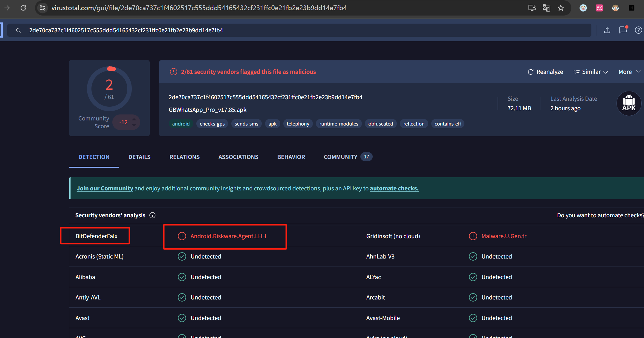Click the VirusTotal hash search field
Image resolution: width=644 pixels, height=338 pixels.
pyautogui.click(x=299, y=30)
